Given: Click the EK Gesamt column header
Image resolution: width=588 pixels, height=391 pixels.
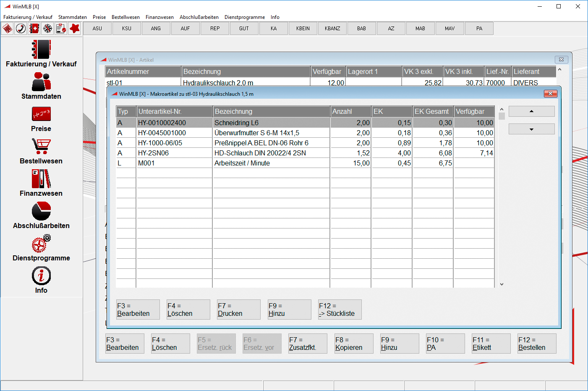Looking at the screenshot, I should click(433, 111).
